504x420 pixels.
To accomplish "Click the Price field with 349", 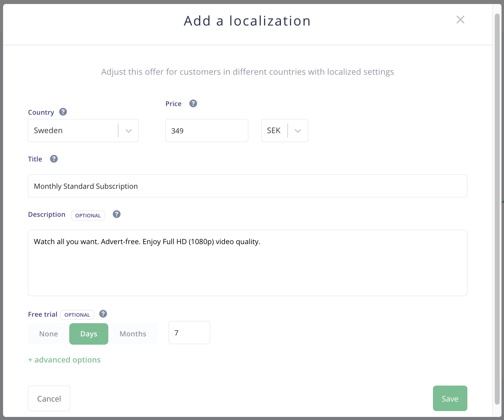I will (x=207, y=131).
